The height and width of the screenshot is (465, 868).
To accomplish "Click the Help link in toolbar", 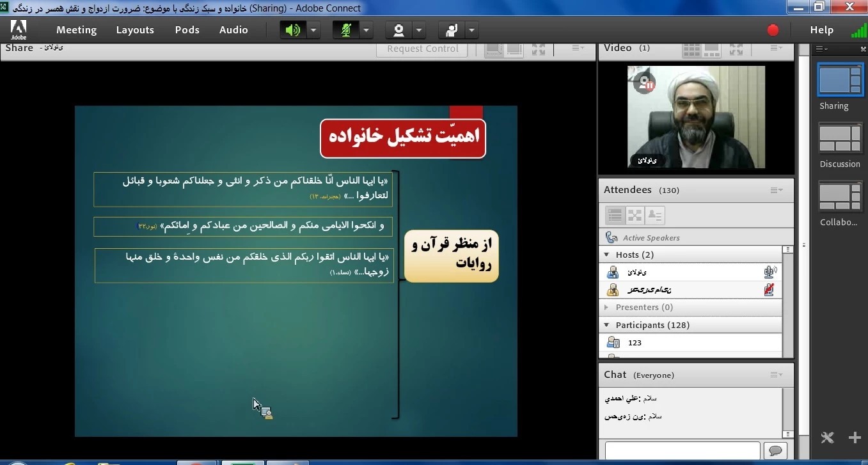I will (x=821, y=30).
